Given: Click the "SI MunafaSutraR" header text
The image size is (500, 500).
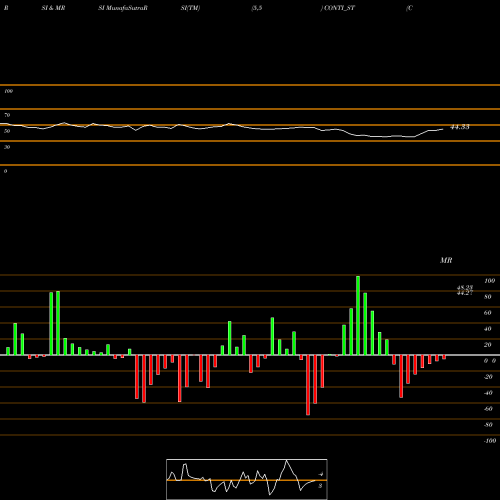Looking at the screenshot, I should pyautogui.click(x=123, y=8).
